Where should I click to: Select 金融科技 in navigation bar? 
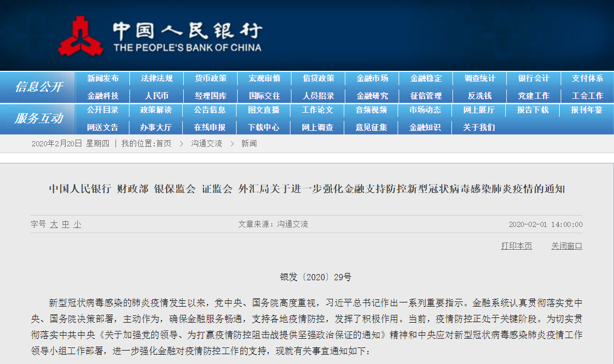[x=103, y=96]
